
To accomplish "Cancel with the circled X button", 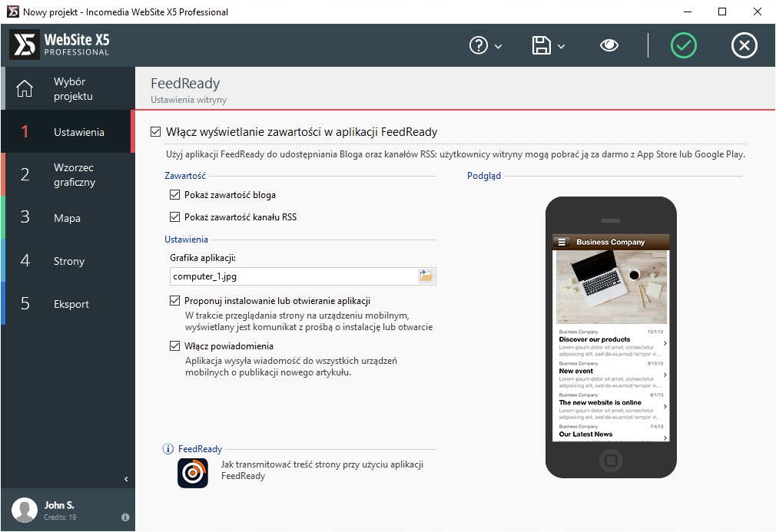I will [x=744, y=45].
